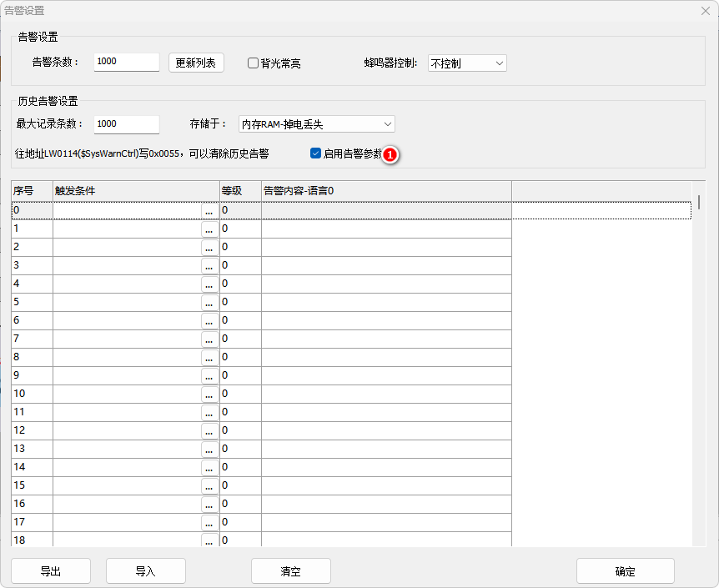Open the 蜂鸣器控制 dropdown
The width and height of the screenshot is (719, 588).
pos(467,63)
